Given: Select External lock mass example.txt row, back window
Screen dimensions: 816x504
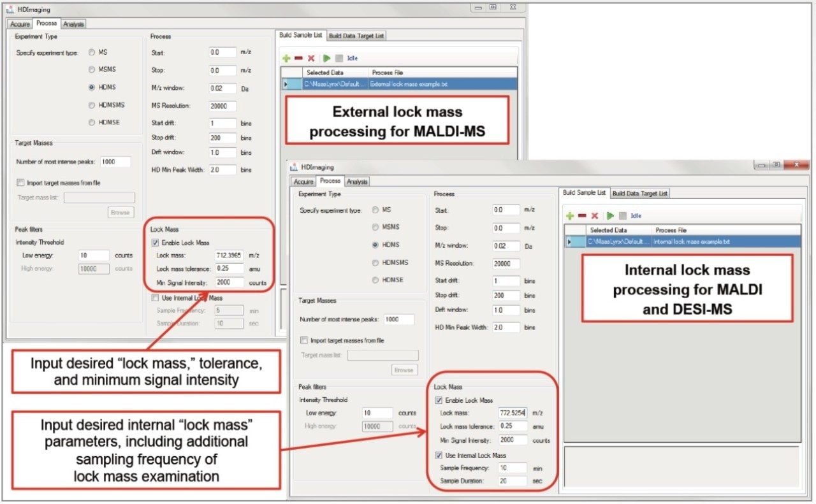Looking at the screenshot, I should 398,83.
